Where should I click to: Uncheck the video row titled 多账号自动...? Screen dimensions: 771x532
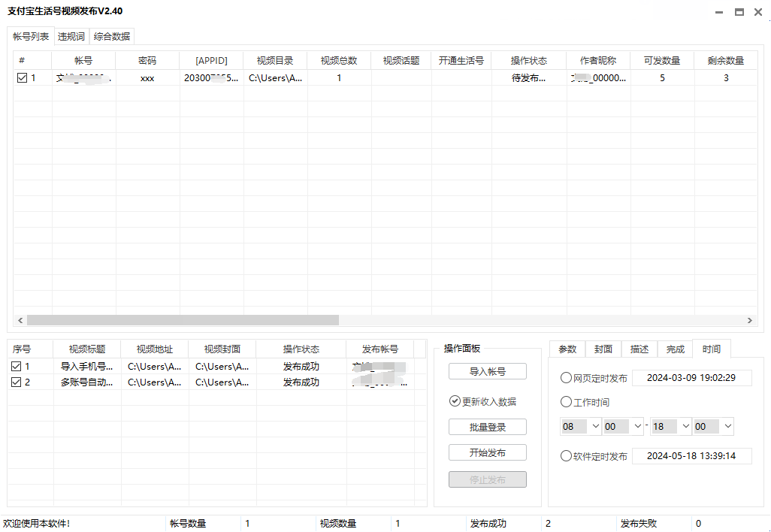(x=17, y=382)
